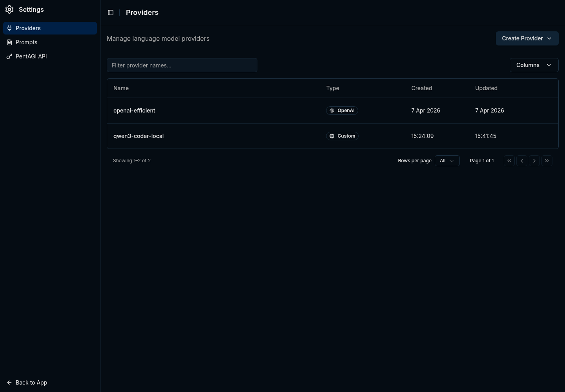Click the OpenAI logo in type badge
This screenshot has width=565, height=392.
tap(332, 111)
